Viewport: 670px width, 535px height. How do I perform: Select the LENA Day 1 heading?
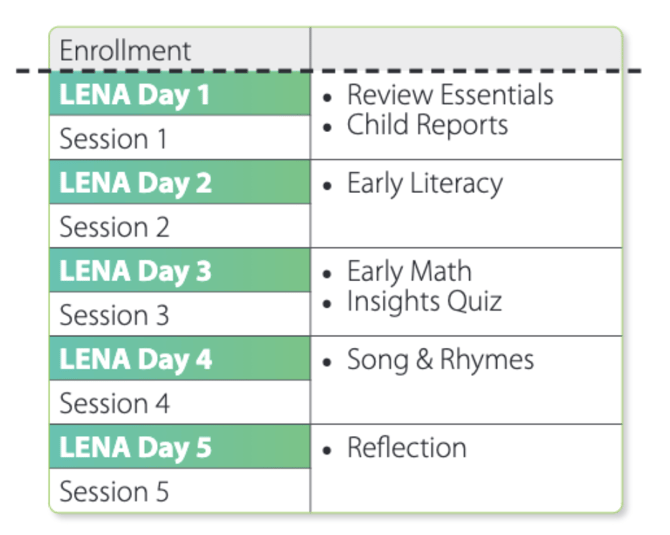[x=135, y=95]
